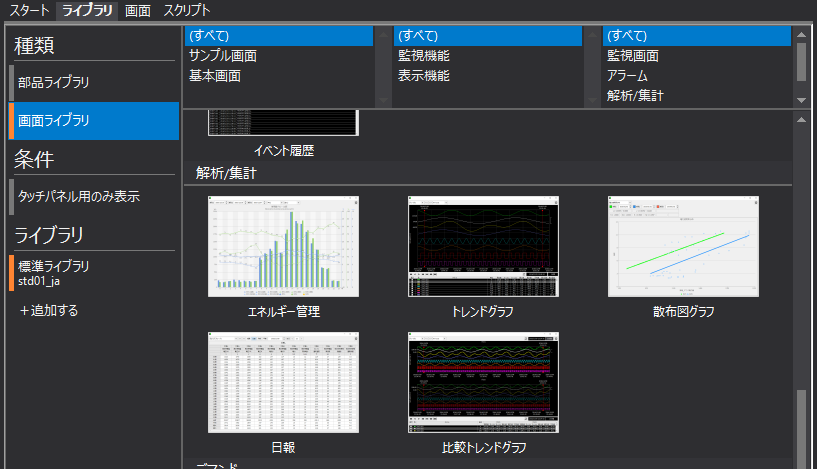The image size is (817, 469).
Task: Click the 散布図グラフ label
Action: [x=684, y=312]
